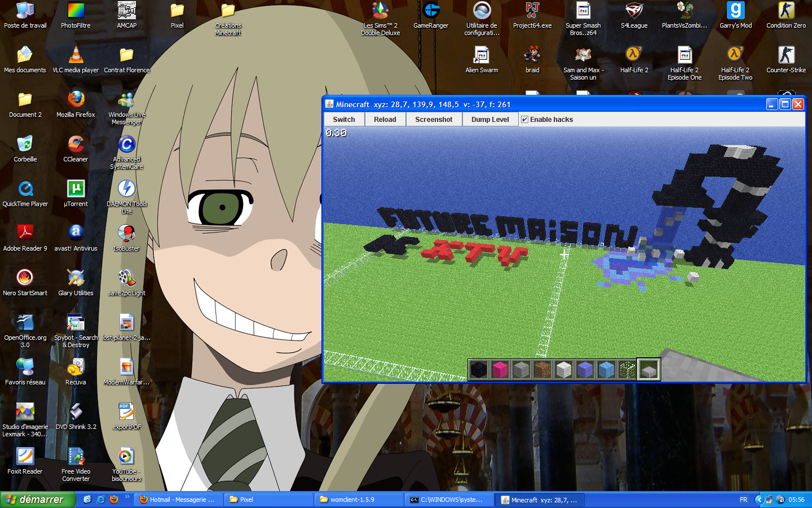Click the Minecraft taskbar button
The width and height of the screenshot is (812, 508).
tap(540, 500)
